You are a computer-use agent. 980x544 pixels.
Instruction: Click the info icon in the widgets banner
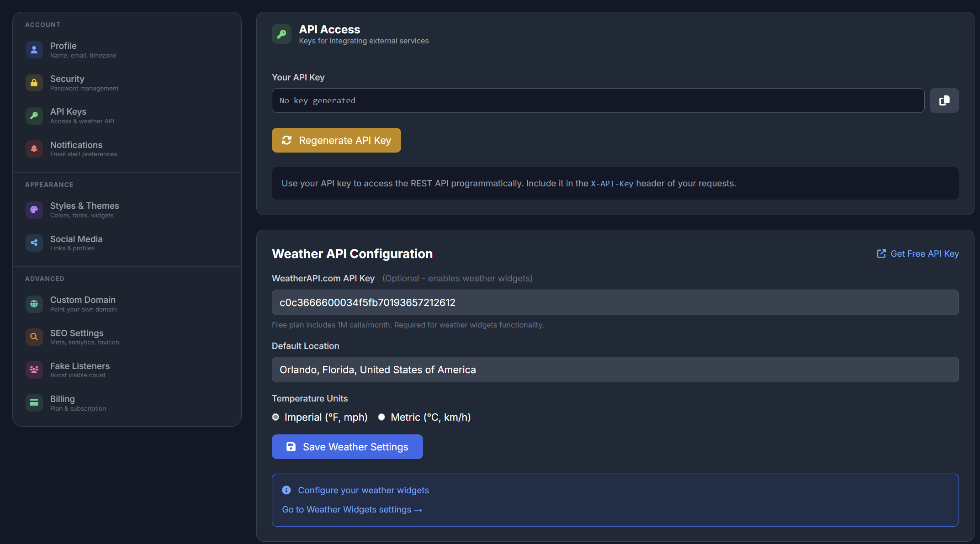click(x=286, y=490)
